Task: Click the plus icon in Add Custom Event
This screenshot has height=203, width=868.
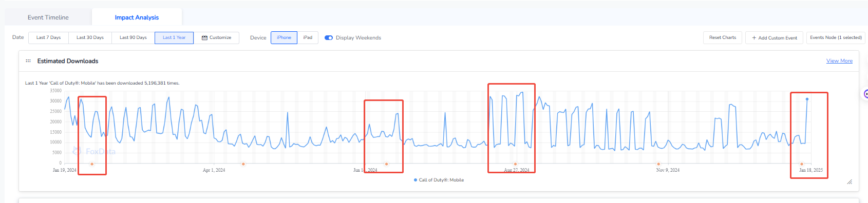Action: (x=754, y=38)
